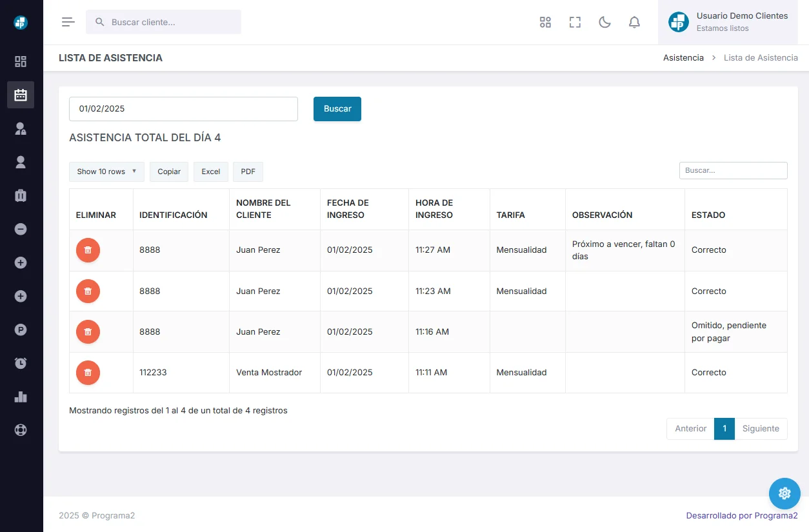Image resolution: width=809 pixels, height=532 pixels.
Task: Delete the 11:27 AM Juan Perez record
Action: (88, 250)
